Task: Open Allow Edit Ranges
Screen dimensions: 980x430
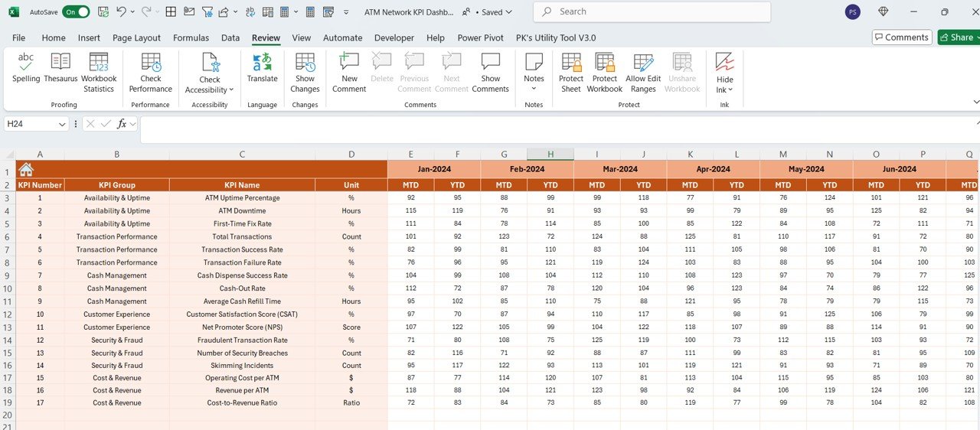Action: point(643,73)
